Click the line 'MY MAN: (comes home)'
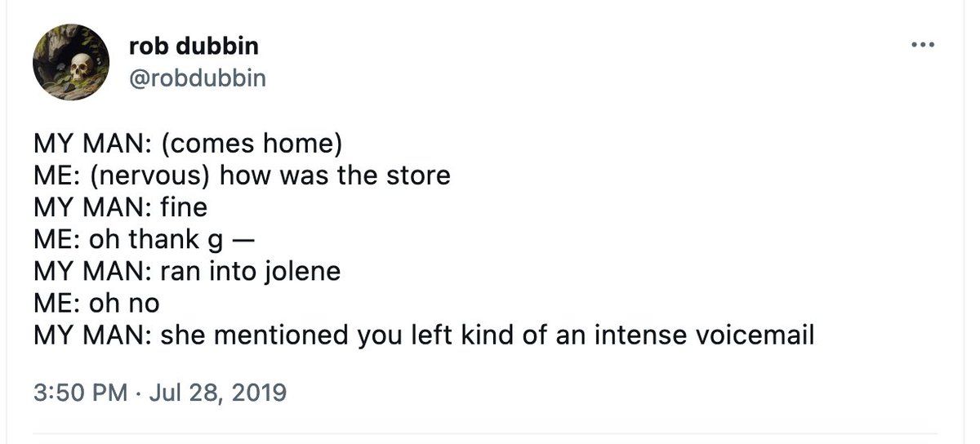This screenshot has width=980, height=444. [187, 144]
